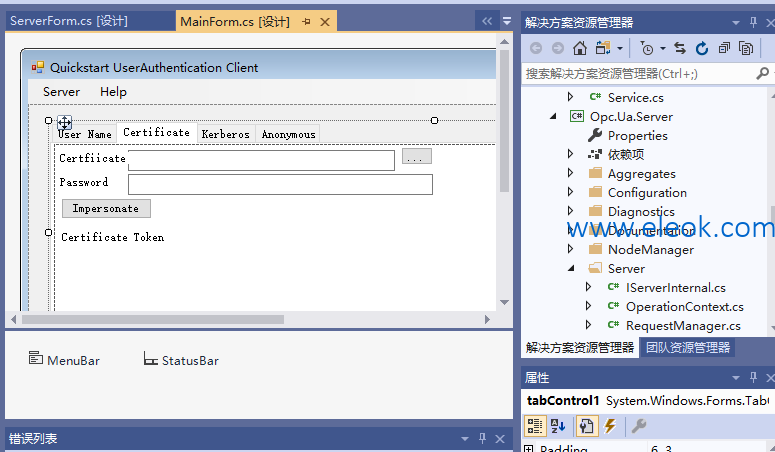Screen dimensions: 775x452
Task: Switch to 解决方案资源管理器 bottom tab
Action: 580,348
